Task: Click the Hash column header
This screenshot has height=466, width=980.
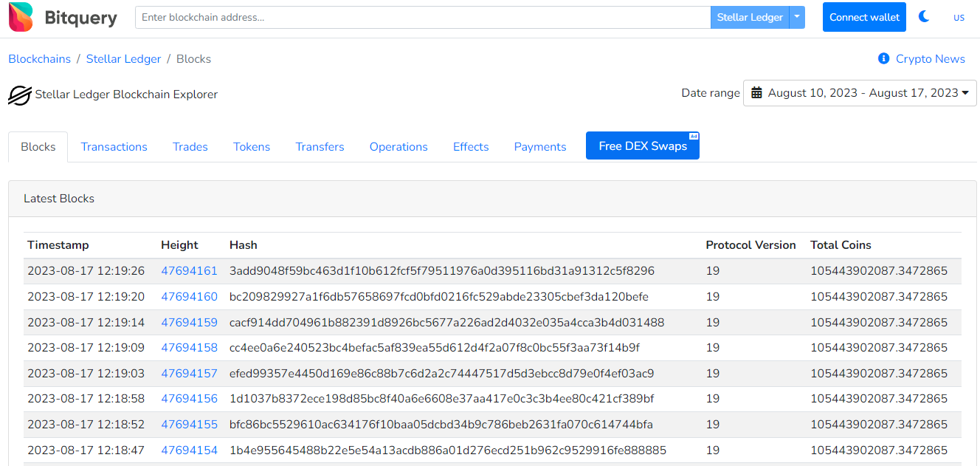Action: pos(244,245)
